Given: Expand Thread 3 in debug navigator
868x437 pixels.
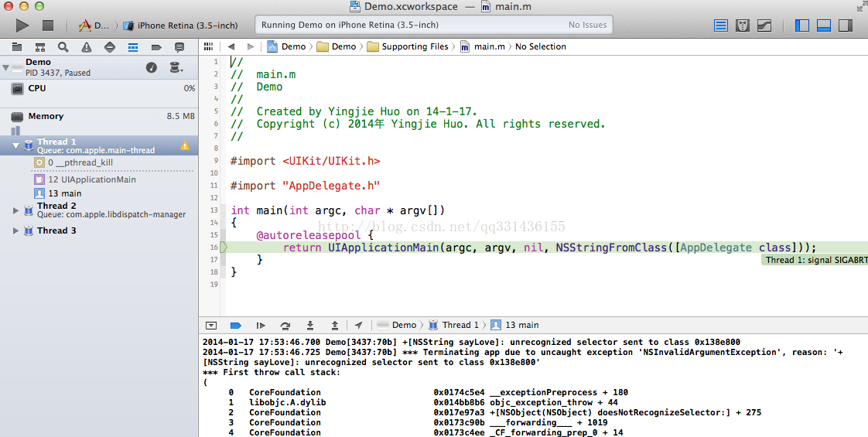Looking at the screenshot, I should pyautogui.click(x=15, y=230).
